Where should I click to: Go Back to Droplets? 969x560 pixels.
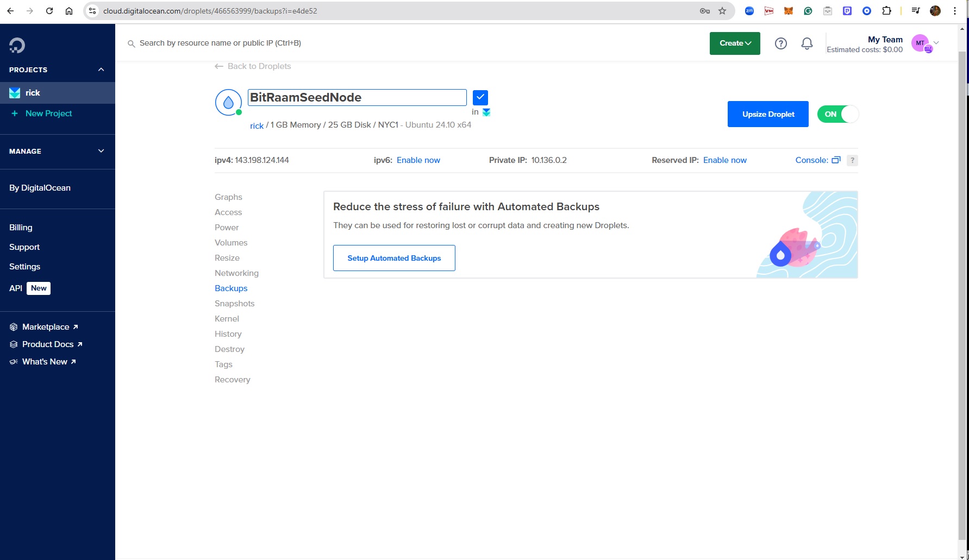[x=259, y=66]
